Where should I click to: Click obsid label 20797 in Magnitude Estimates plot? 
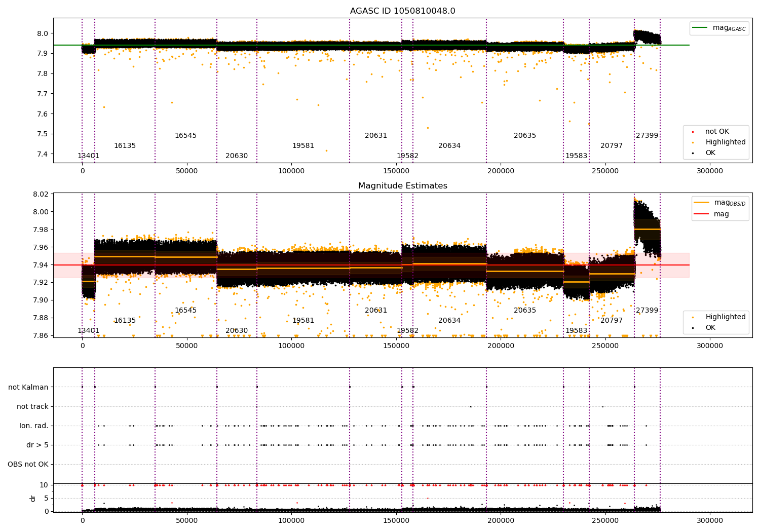tap(612, 321)
